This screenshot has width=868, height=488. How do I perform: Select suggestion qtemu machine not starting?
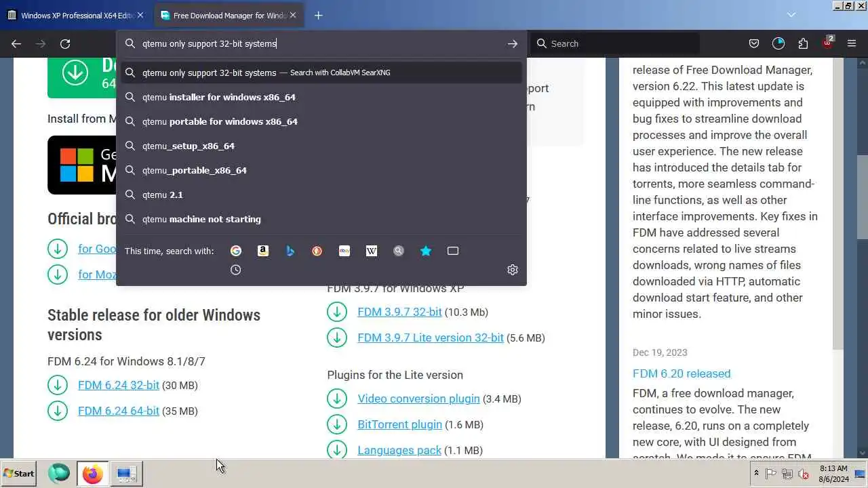point(322,219)
